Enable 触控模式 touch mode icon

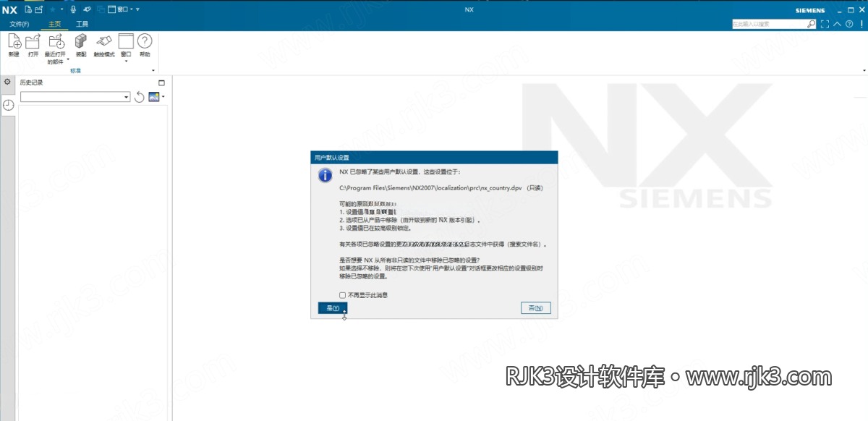[x=104, y=41]
